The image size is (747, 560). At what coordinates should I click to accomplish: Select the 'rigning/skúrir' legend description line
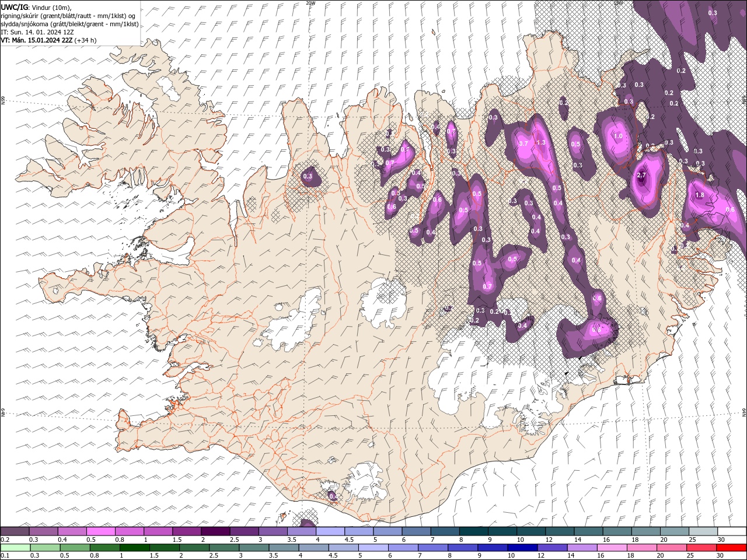pyautogui.click(x=68, y=15)
